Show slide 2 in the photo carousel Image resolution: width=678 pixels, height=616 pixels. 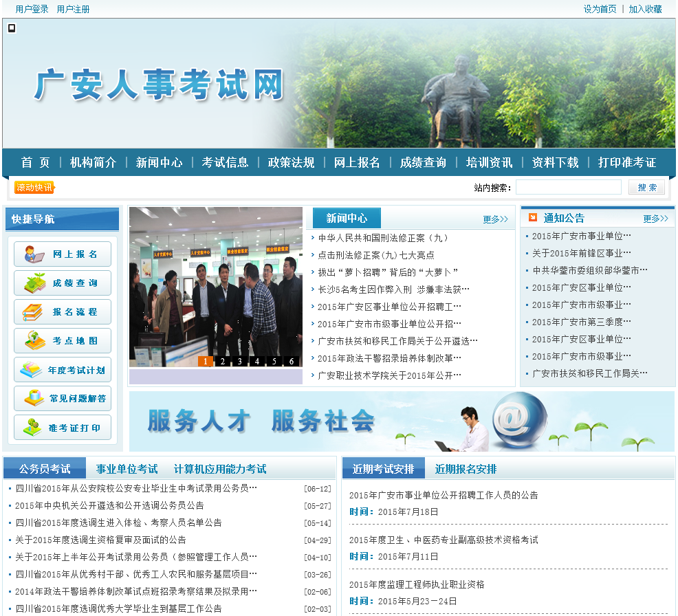tap(223, 362)
